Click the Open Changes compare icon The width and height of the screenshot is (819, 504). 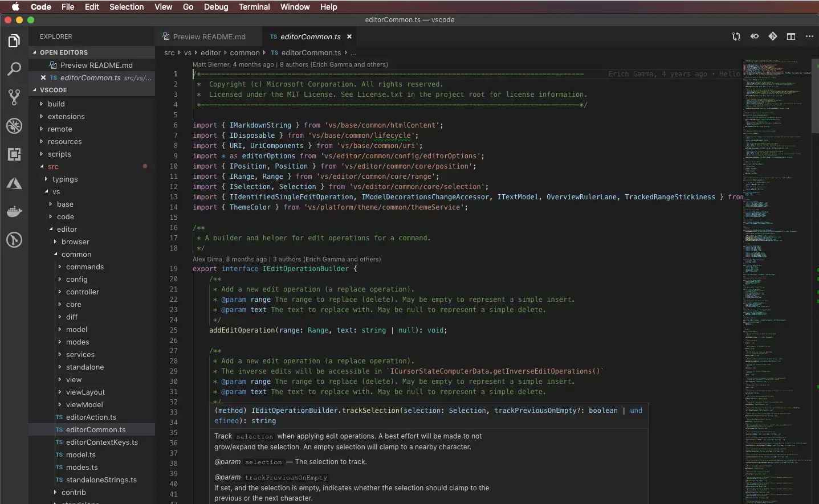pos(736,36)
